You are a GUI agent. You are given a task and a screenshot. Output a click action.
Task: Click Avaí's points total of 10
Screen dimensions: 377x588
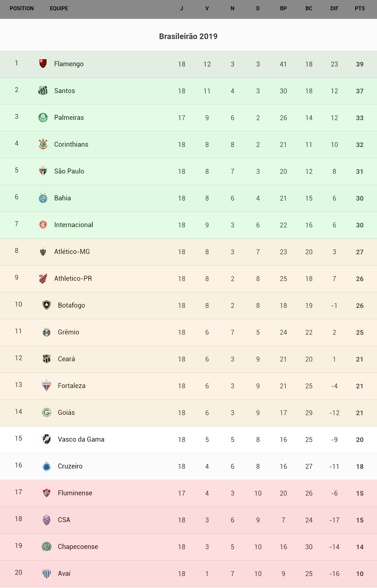[x=359, y=574]
